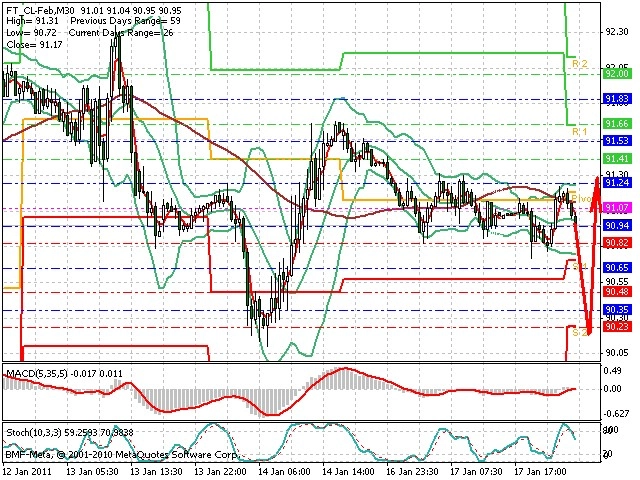Viewport: 640px width, 480px height.
Task: Click the MACD(5,35,5) indicator label
Action: [x=37, y=373]
